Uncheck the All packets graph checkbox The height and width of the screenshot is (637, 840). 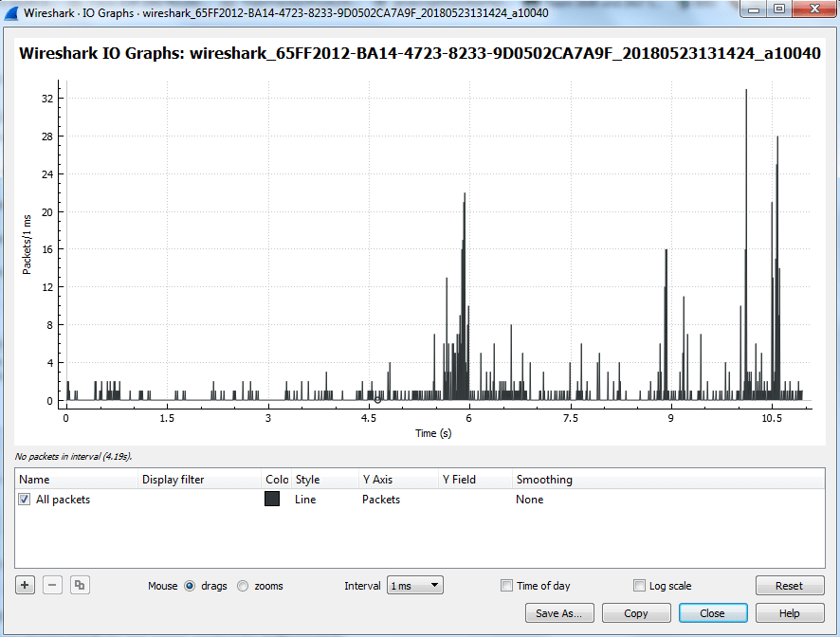point(24,500)
